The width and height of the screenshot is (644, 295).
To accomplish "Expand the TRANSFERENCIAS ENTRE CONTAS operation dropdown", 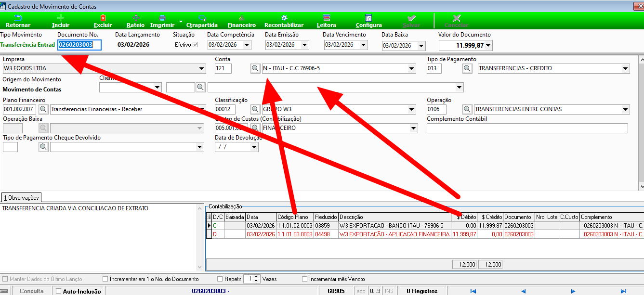I will [626, 109].
